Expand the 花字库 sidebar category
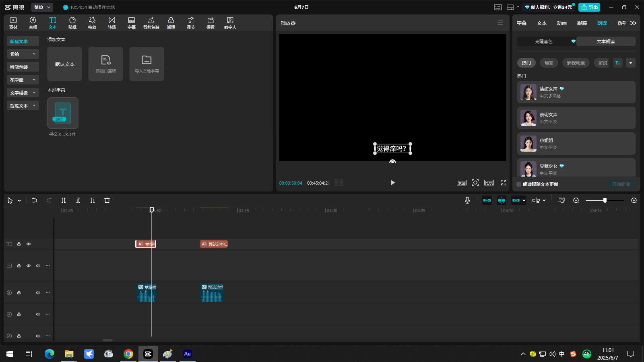Viewport: 644px width, 362px height. (23, 80)
